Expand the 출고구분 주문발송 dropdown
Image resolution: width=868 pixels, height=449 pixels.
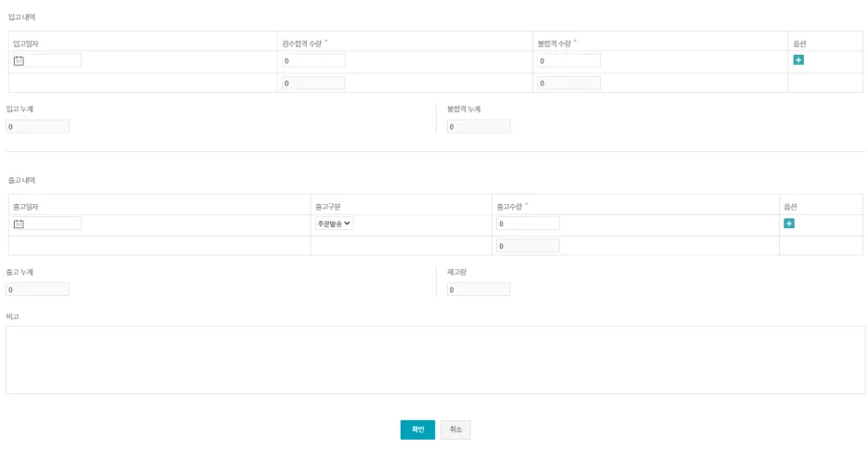click(334, 224)
